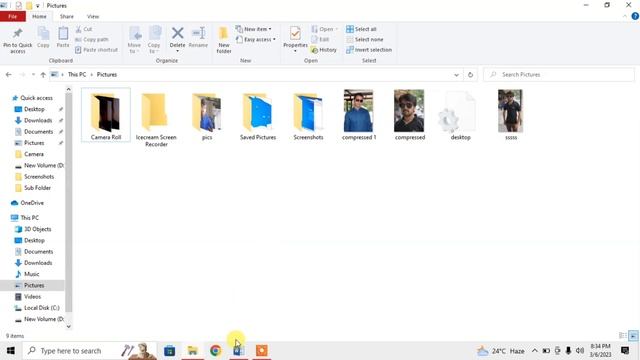Click the Cut scissors command
640x360 pixels.
coord(84,29)
